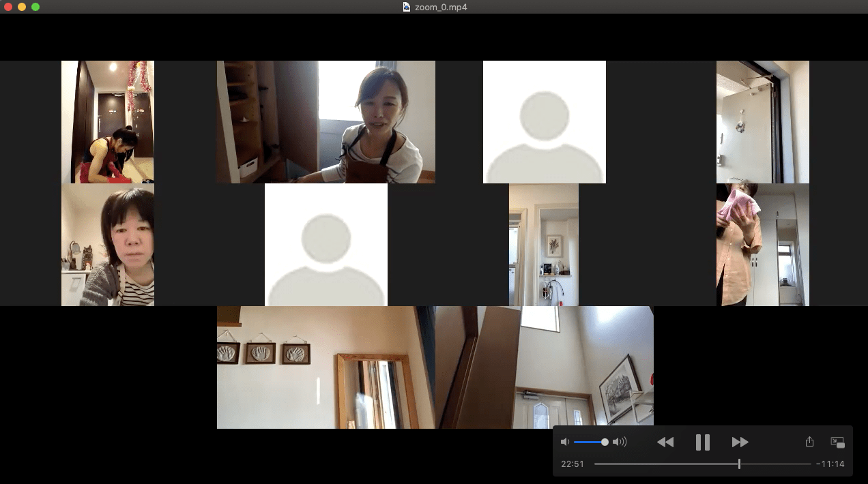Click the file proxy icon beside zoom_0.mp4
Viewport: 868px width, 484px height.
pos(407,7)
